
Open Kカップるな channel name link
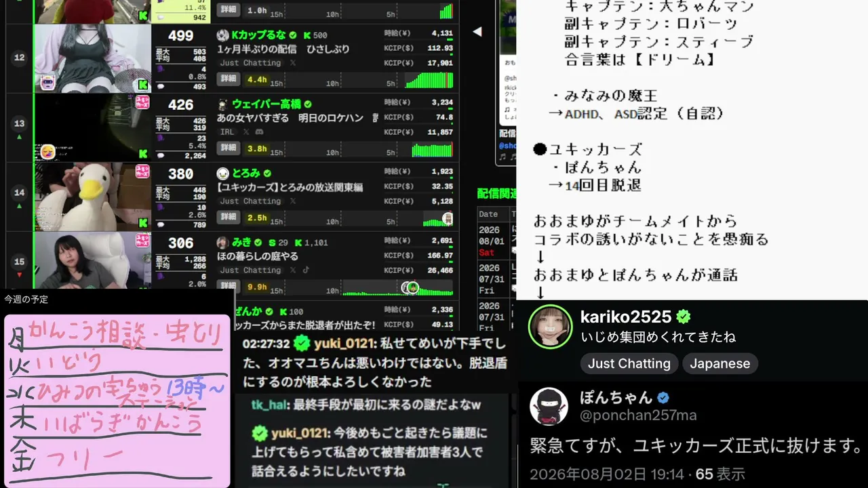click(x=258, y=35)
